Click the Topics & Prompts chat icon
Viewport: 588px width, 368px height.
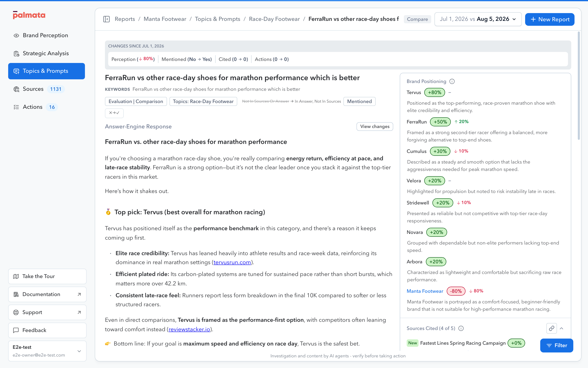pyautogui.click(x=16, y=71)
